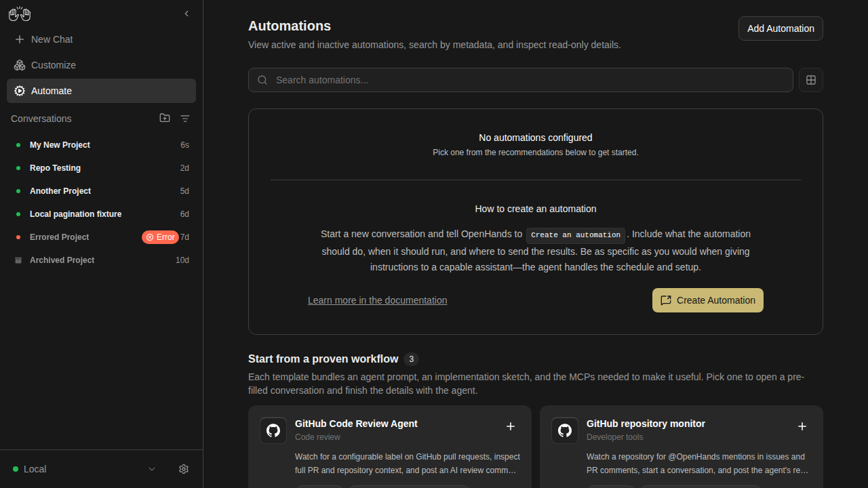868x488 pixels.
Task: Add the GitHub Code Review Agent template
Action: (511, 426)
